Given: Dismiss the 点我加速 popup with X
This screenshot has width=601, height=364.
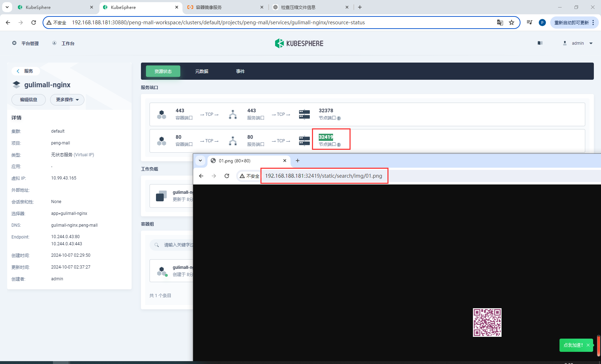Looking at the screenshot, I should pyautogui.click(x=588, y=345).
